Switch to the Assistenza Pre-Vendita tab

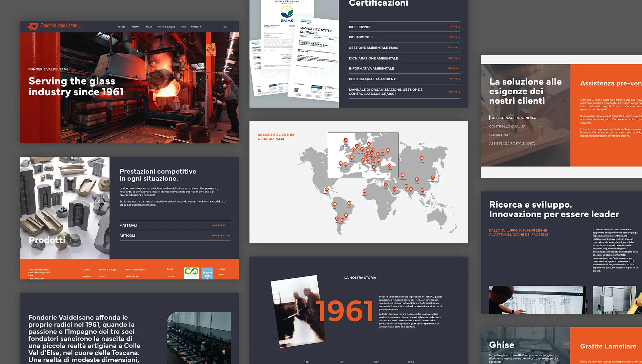coord(514,118)
